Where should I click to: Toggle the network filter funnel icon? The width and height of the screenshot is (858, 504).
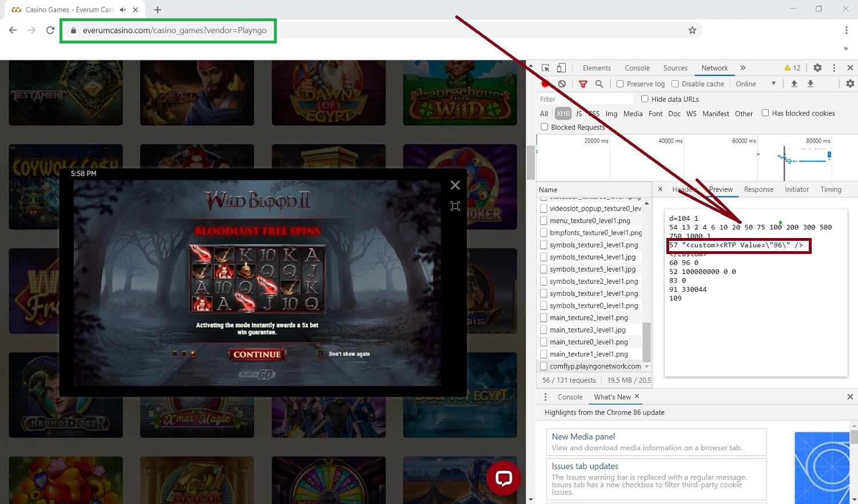(583, 84)
